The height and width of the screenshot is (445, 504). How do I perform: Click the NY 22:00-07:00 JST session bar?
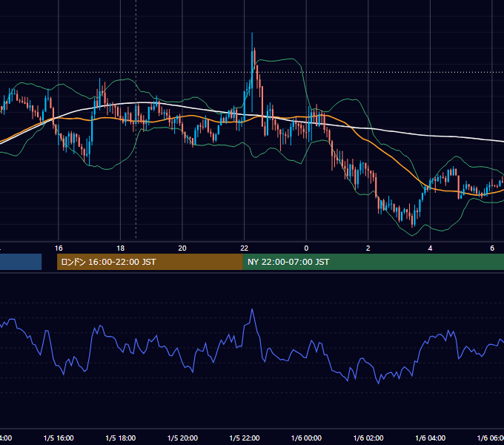(373, 262)
